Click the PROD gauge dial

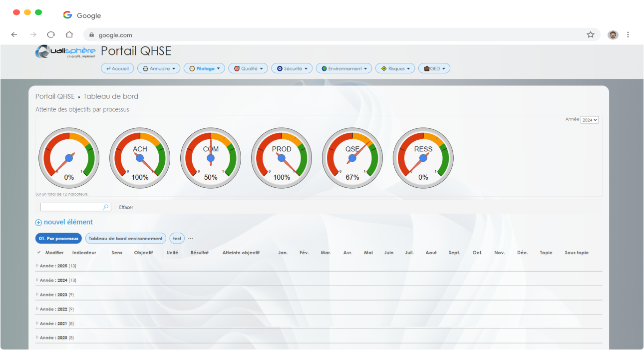point(282,158)
